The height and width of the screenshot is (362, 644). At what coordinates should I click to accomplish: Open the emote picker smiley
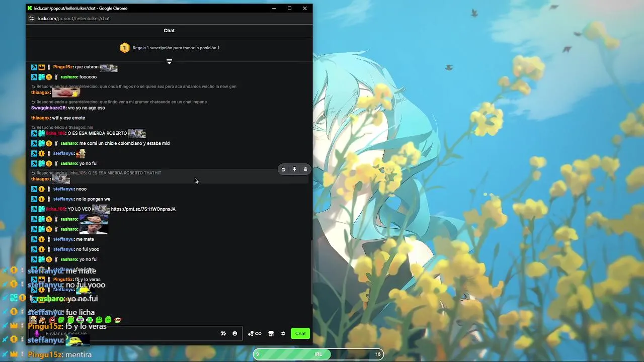pos(235,334)
